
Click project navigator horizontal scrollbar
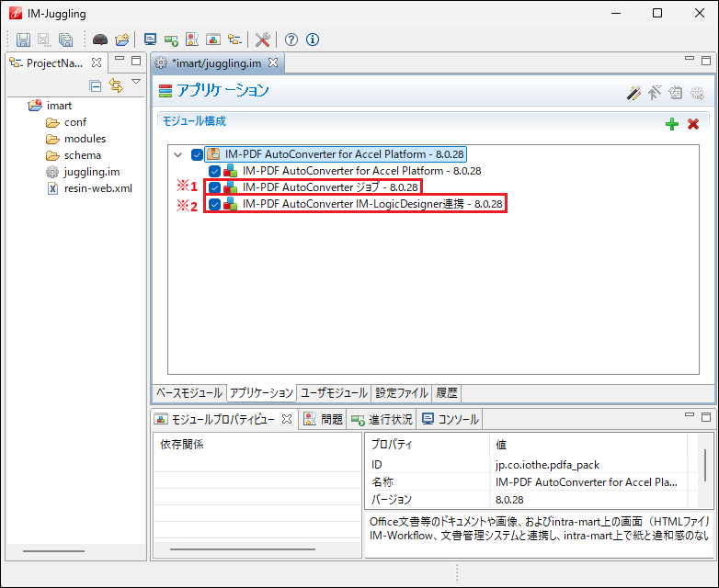53,551
